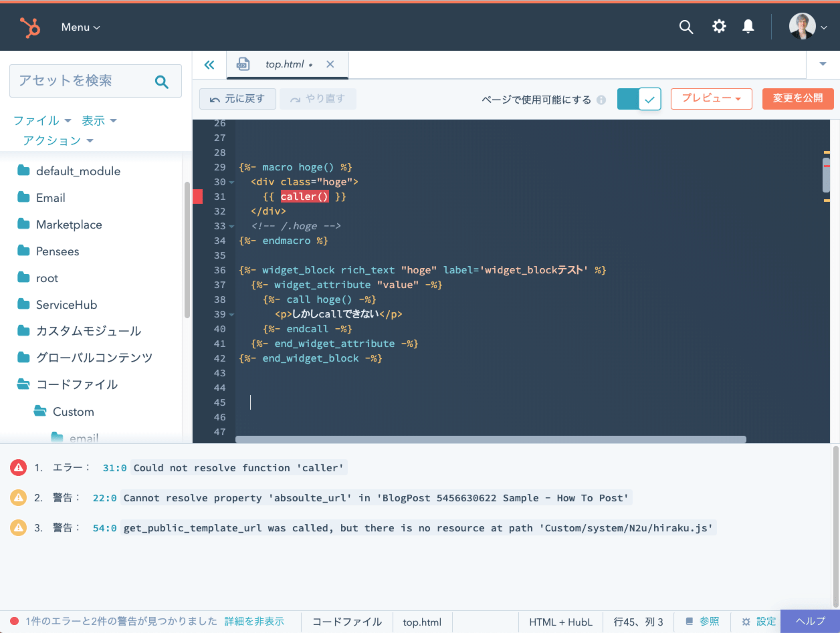Open the Menu dropdown
Screen dimensions: 840x633
tap(80, 27)
